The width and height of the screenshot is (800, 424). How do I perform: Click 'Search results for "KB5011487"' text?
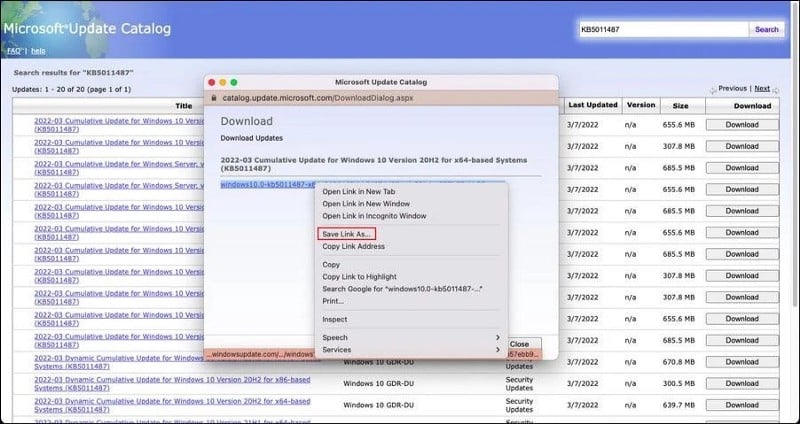click(73, 73)
